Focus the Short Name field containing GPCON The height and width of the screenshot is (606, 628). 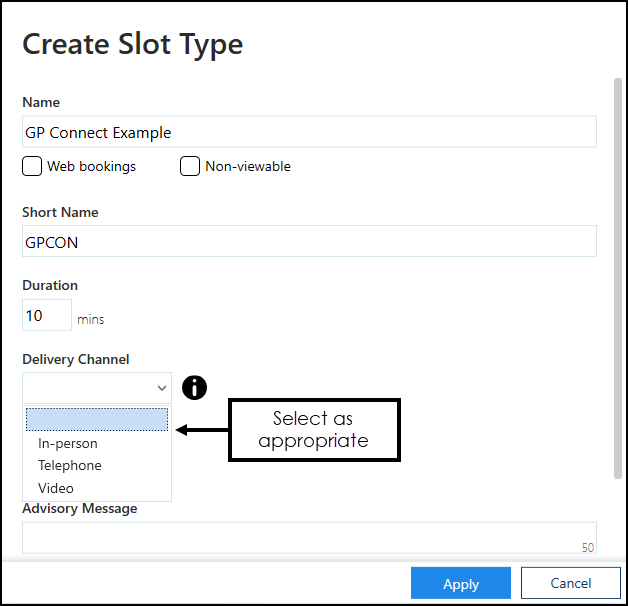[309, 241]
